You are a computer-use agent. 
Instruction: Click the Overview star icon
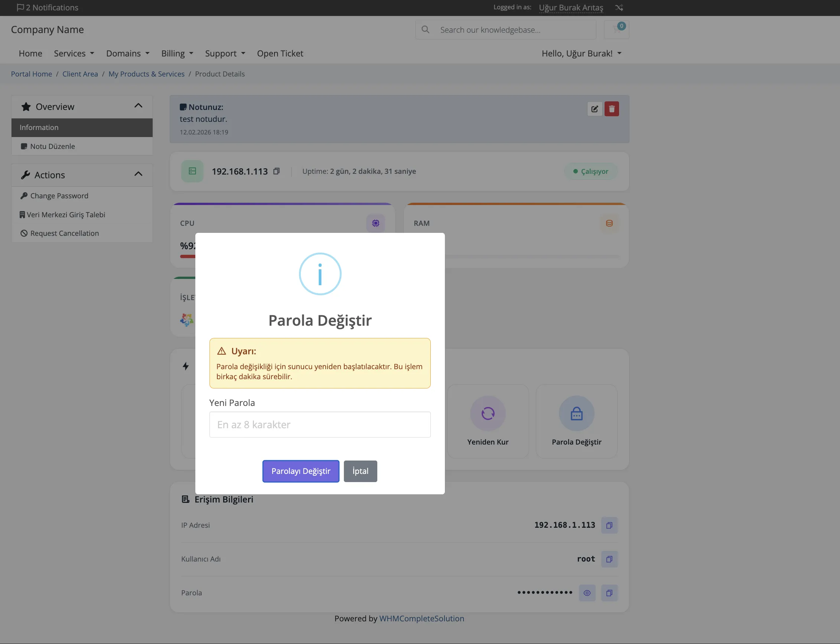click(x=26, y=107)
